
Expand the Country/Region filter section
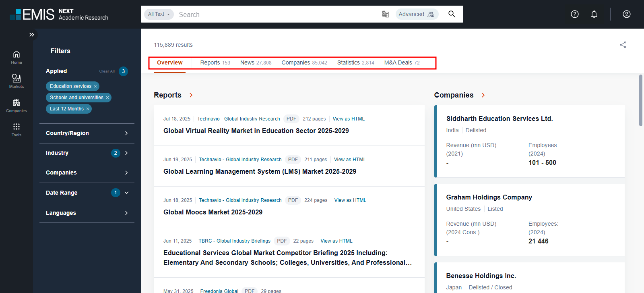(x=126, y=133)
